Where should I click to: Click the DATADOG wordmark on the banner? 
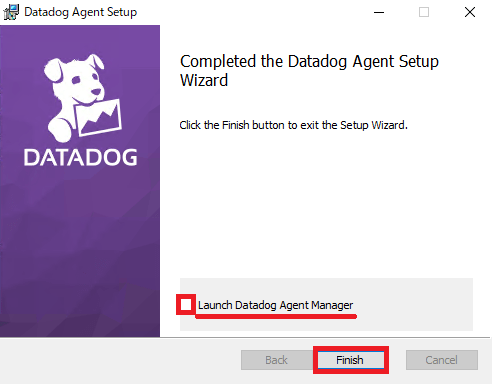[80, 157]
